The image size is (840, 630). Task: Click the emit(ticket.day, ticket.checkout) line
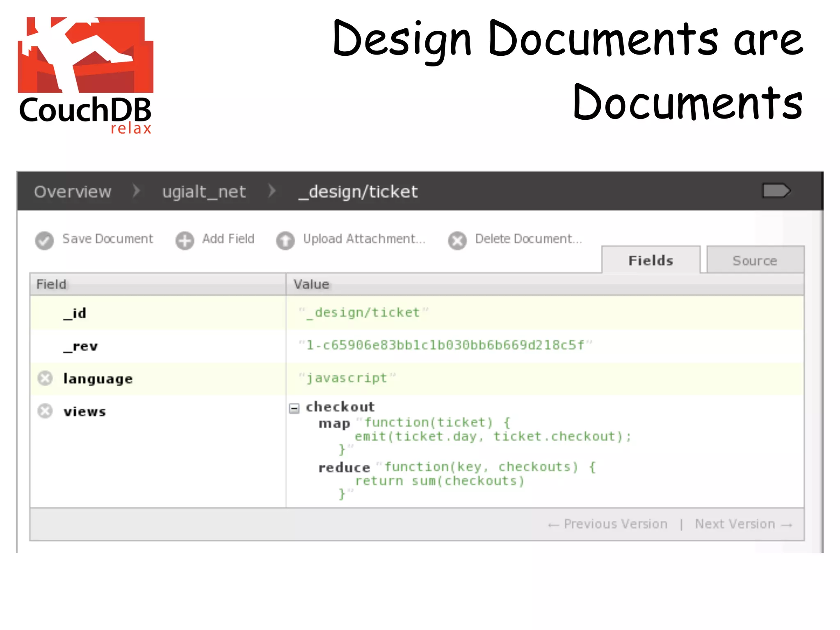click(x=493, y=436)
